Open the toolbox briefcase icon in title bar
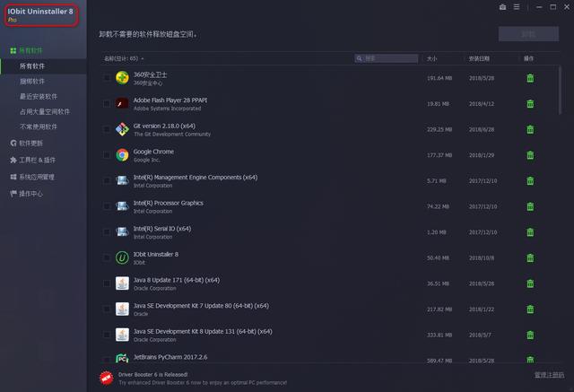Screen dimensions: 574x392 click(502, 7)
